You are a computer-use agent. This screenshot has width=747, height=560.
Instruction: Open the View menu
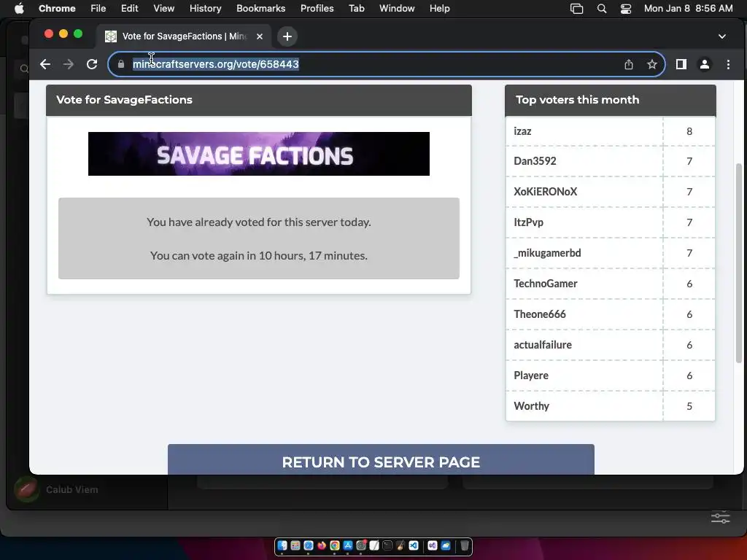click(x=164, y=9)
